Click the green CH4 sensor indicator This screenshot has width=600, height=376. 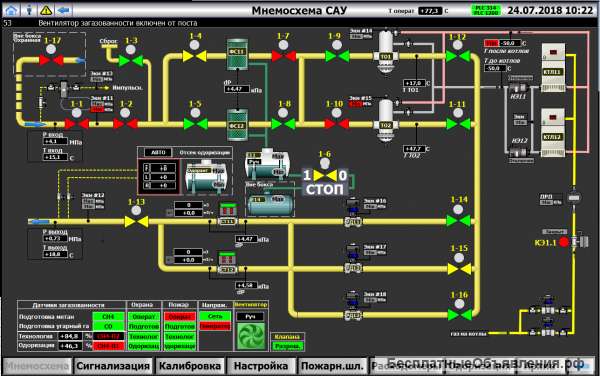click(108, 317)
